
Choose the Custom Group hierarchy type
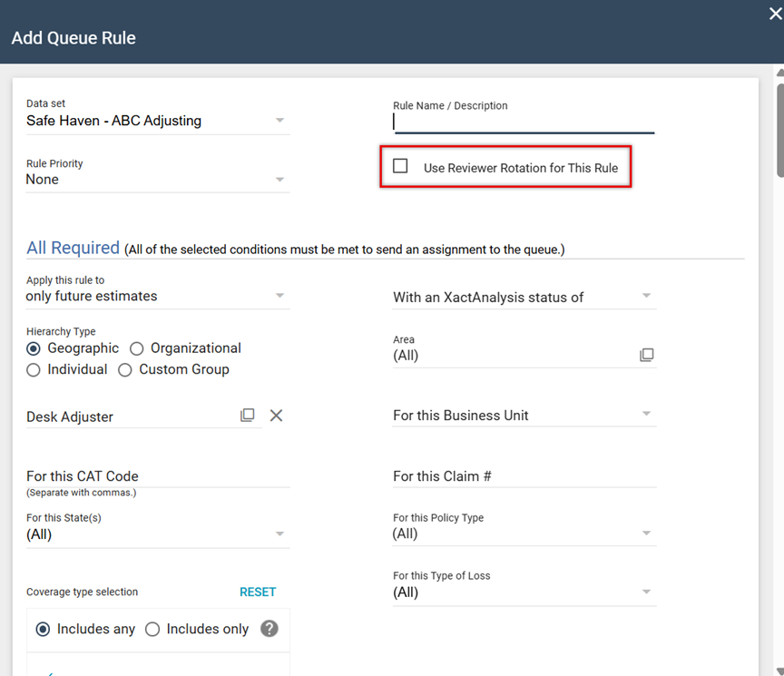[x=125, y=369]
